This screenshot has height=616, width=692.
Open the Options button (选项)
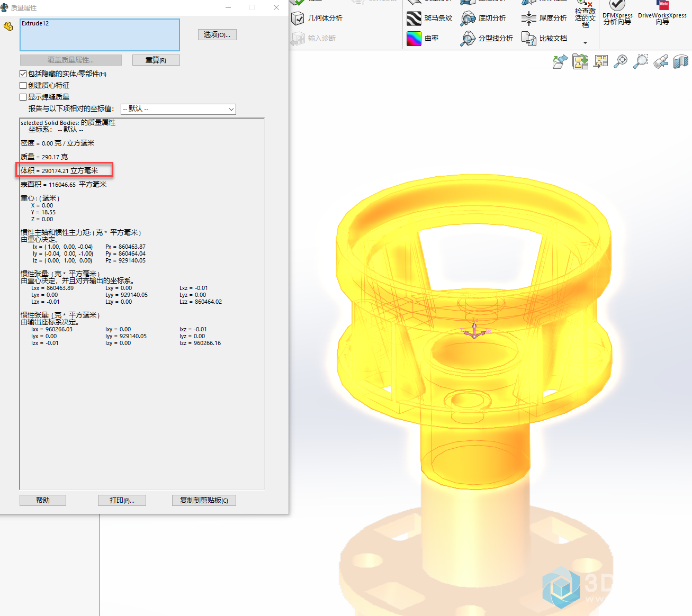pos(217,34)
